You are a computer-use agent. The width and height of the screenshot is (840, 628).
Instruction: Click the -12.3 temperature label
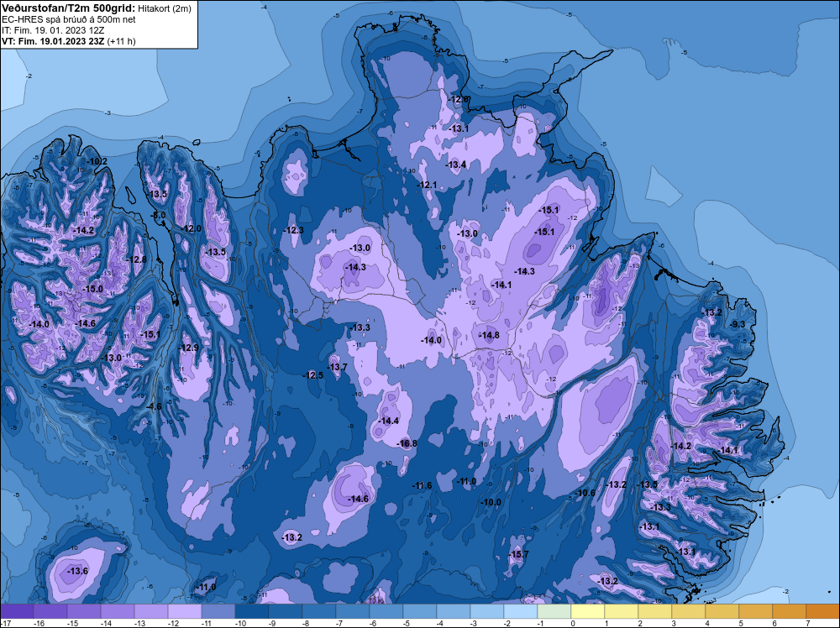click(x=293, y=230)
